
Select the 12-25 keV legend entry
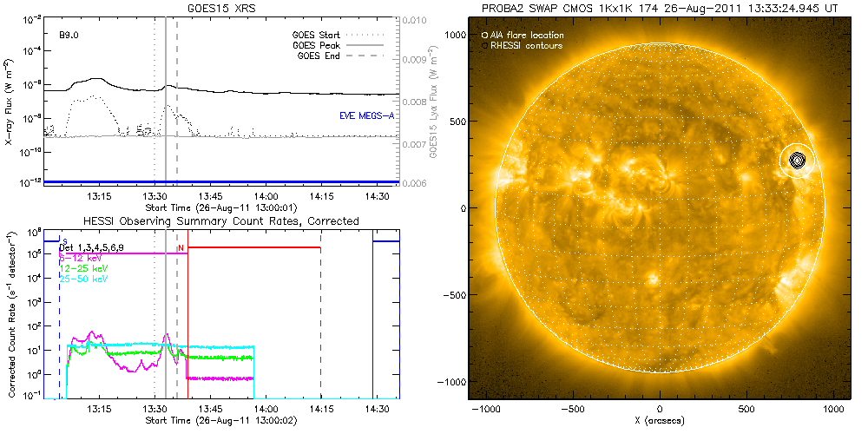[x=79, y=269]
